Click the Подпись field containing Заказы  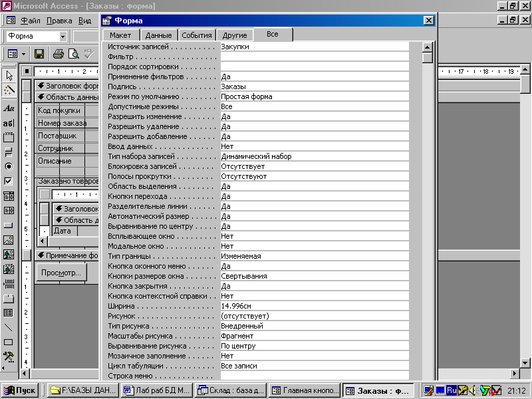(x=315, y=86)
